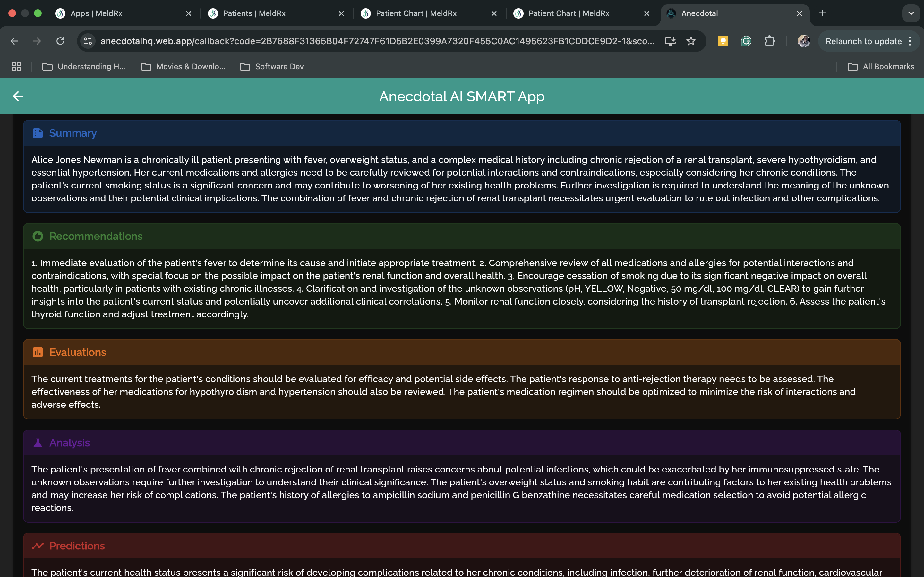Close the Anecdotal tab
Viewport: 924px width, 577px height.
[x=800, y=13]
